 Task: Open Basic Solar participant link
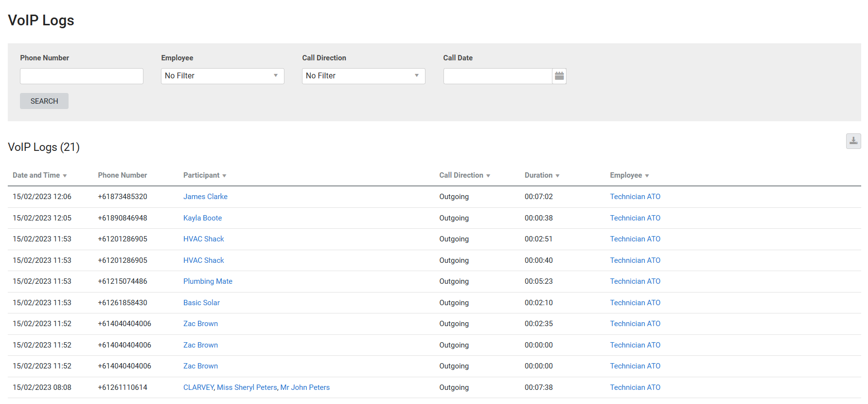201,303
